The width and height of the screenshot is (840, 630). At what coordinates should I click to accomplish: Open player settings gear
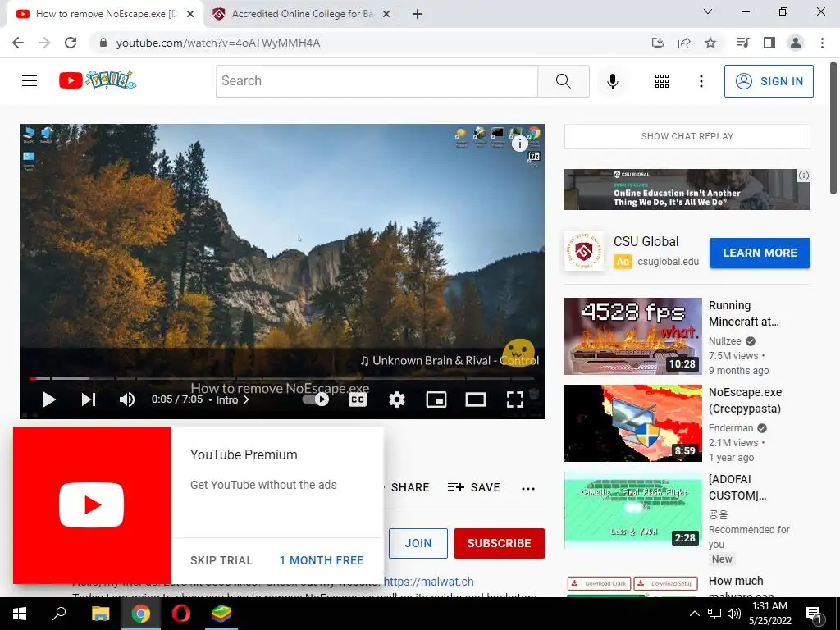[x=396, y=399]
